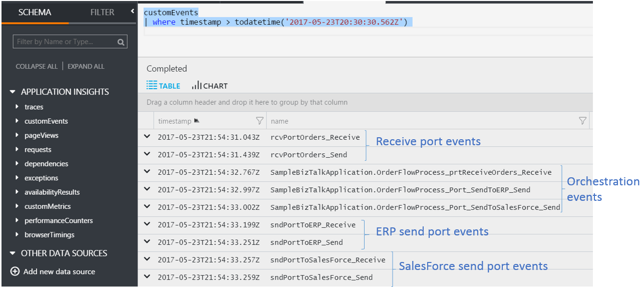Select timestamp cell 2017-05-23T21:54:32.997Z
The width and height of the screenshot is (644, 287).
click(x=209, y=190)
